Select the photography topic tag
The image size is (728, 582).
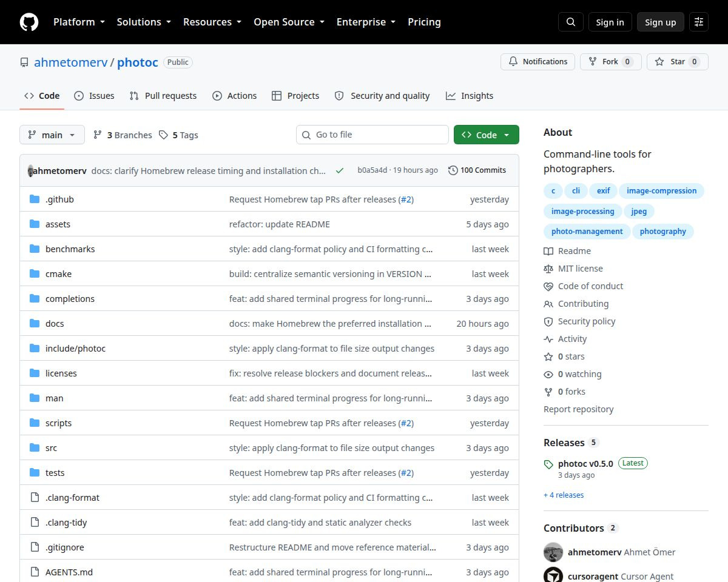tap(662, 232)
